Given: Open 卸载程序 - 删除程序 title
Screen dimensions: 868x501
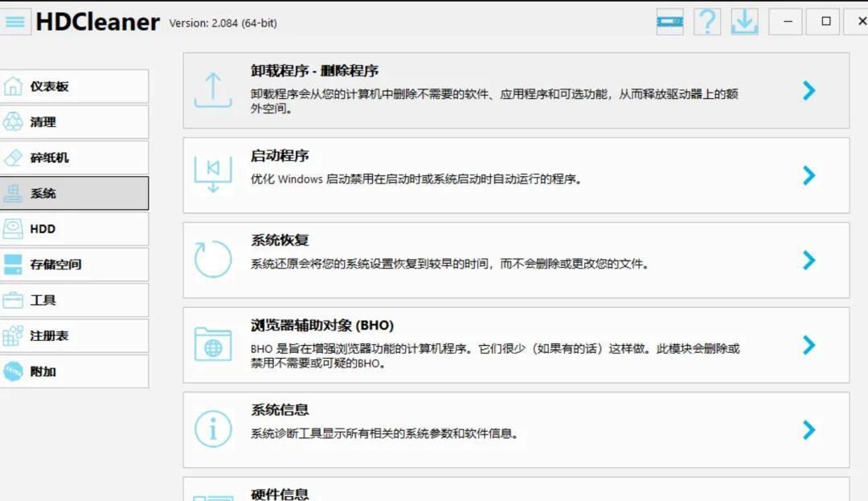Looking at the screenshot, I should [314, 71].
